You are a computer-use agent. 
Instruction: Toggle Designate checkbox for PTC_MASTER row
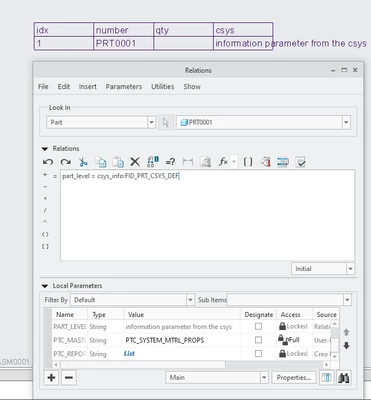(258, 340)
